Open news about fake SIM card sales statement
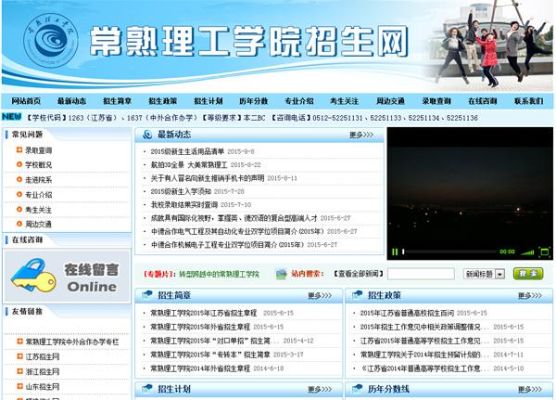The image size is (556, 400). (x=207, y=178)
